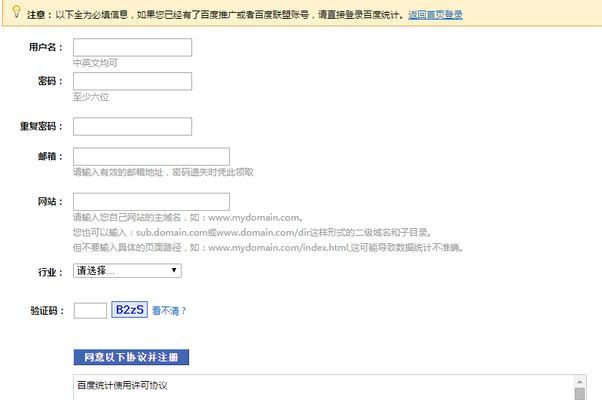Click the 验证码 captcha input box
Viewport: 602px width, 400px height.
(x=90, y=311)
